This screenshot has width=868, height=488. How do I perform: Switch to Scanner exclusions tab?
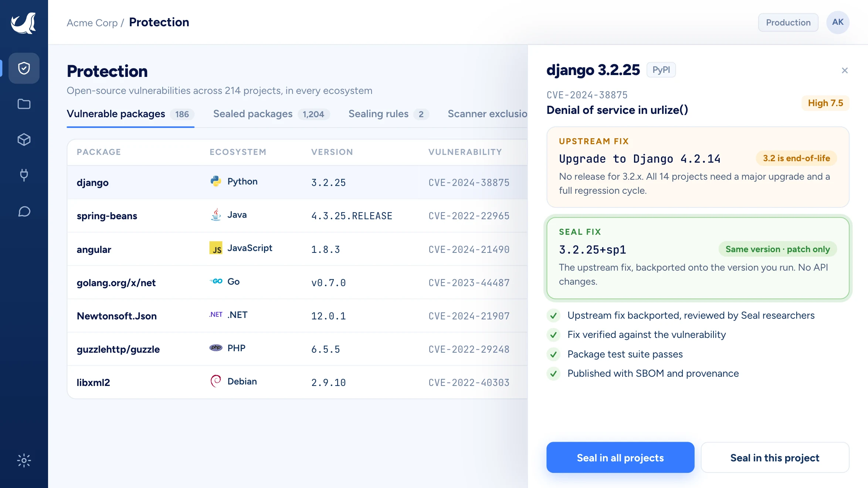pos(488,114)
